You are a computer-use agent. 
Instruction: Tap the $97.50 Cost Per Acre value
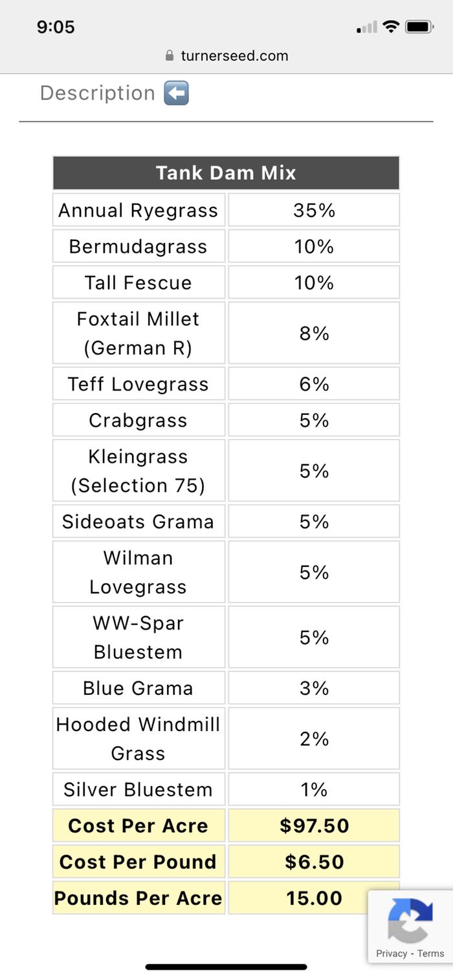(x=314, y=826)
